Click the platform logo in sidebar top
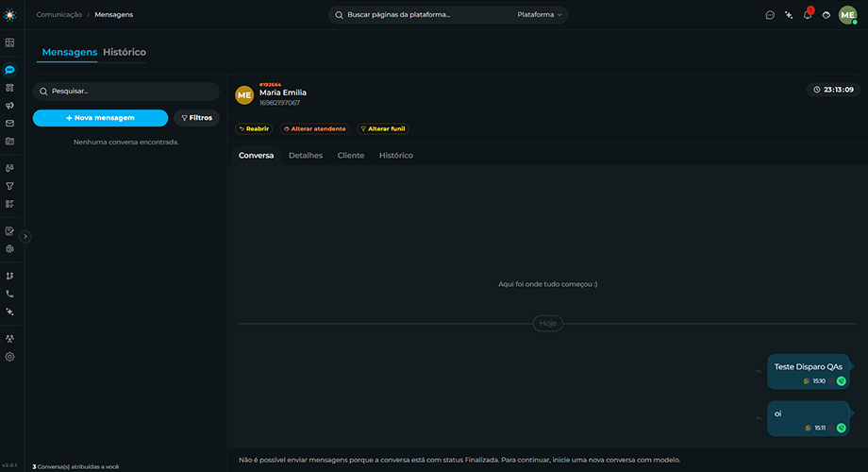Viewport: 868px width, 472px height. click(x=10, y=15)
